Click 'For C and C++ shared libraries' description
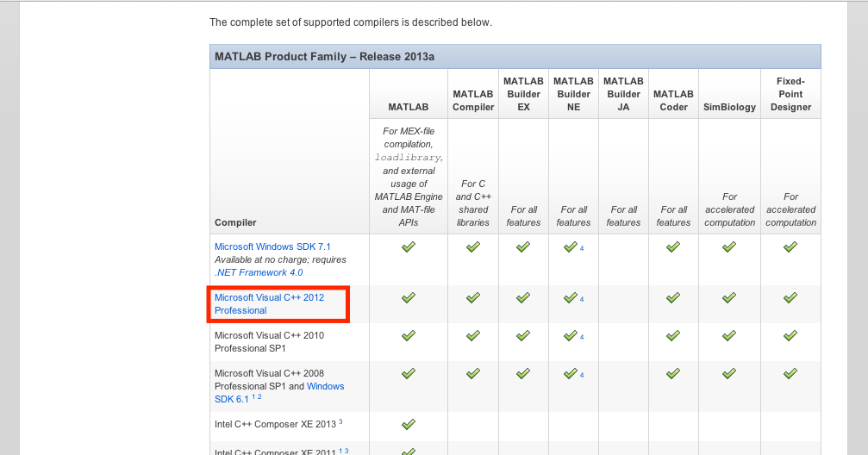868x455 pixels. click(472, 203)
